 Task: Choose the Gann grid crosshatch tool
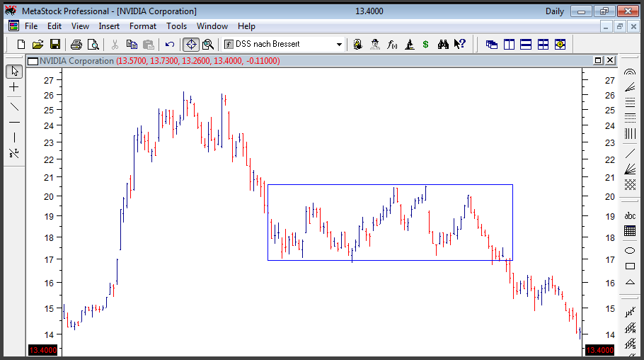tap(630, 184)
